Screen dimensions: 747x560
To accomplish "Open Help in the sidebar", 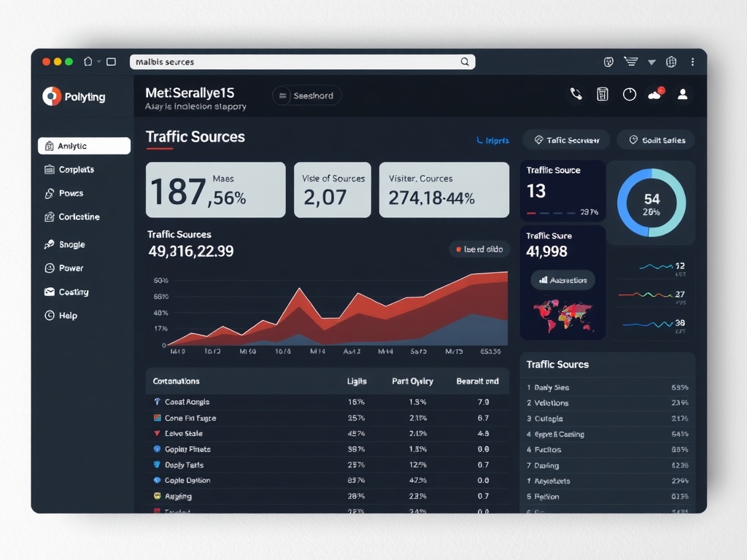I will 67,316.
